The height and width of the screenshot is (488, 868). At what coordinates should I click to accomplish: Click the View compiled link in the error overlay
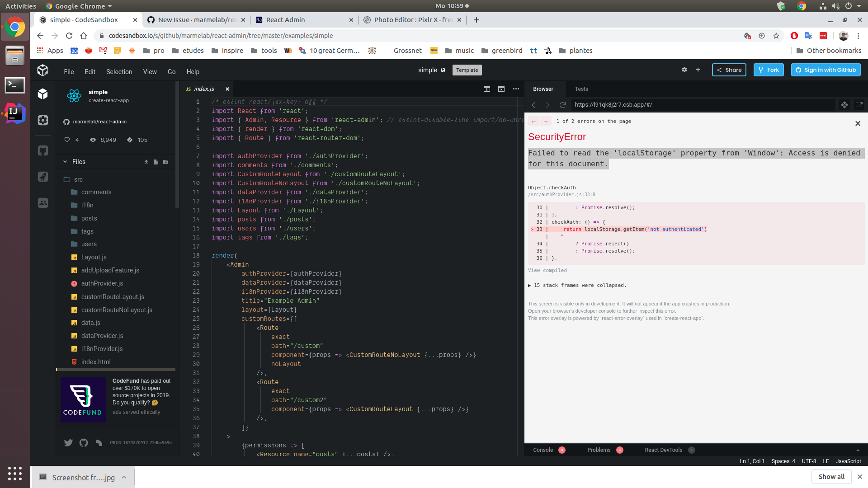click(x=547, y=270)
